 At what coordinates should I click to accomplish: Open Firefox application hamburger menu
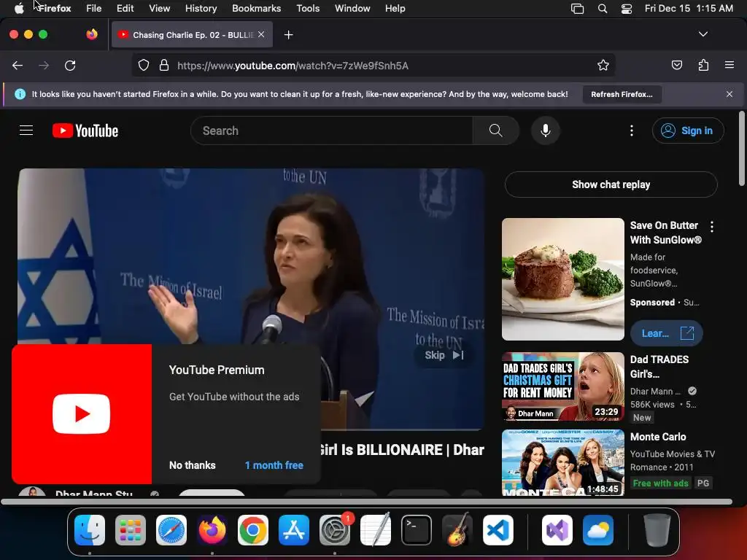729,65
